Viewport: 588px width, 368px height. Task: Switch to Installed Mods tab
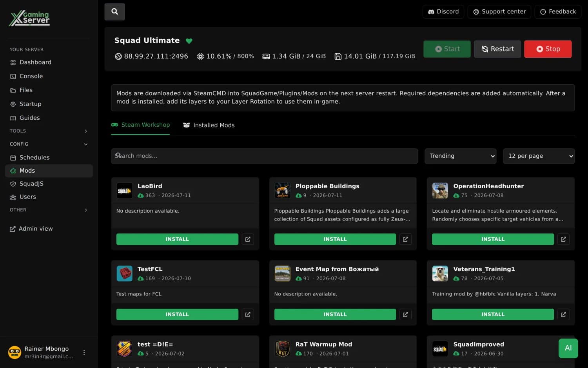tap(209, 125)
